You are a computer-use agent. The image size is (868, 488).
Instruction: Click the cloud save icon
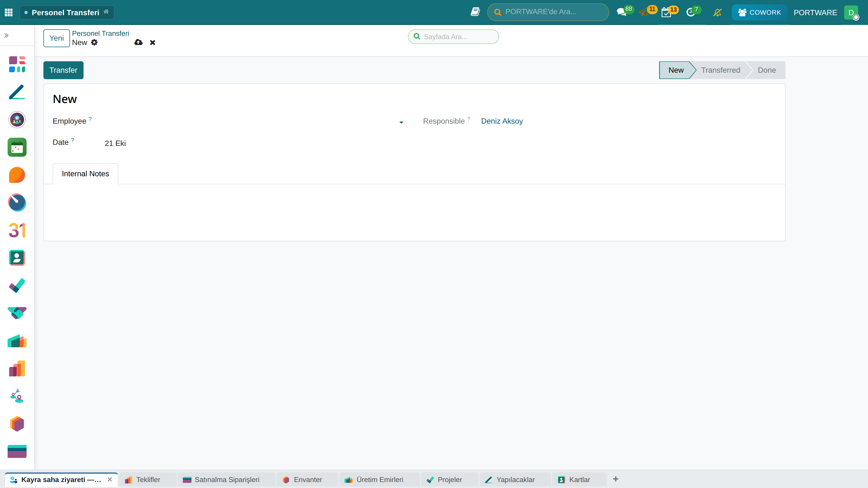[138, 43]
